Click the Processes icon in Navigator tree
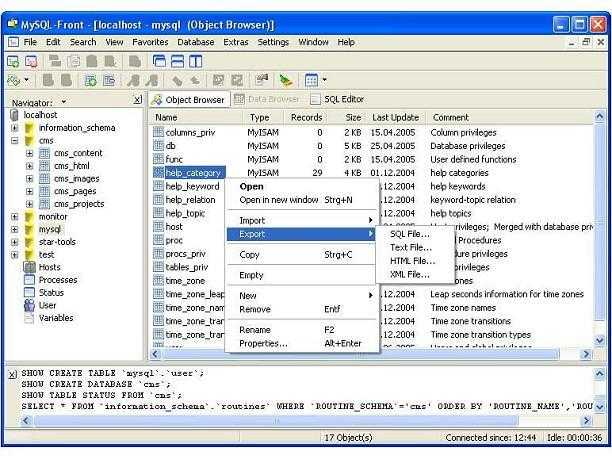This screenshot has width=612, height=459. [30, 280]
